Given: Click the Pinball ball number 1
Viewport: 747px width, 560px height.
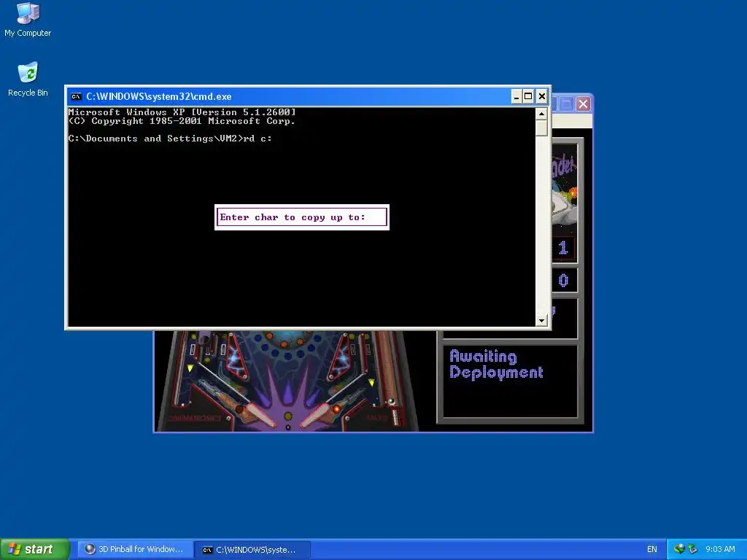Looking at the screenshot, I should [563, 247].
